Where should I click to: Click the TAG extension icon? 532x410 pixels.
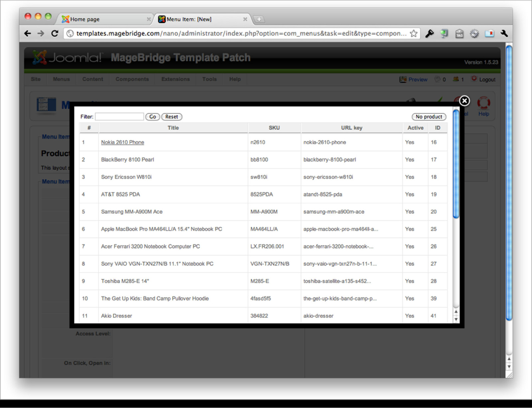pos(459,33)
